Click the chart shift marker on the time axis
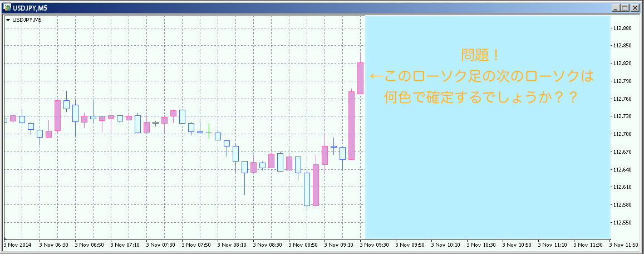This screenshot has height=254, width=644. [6, 239]
